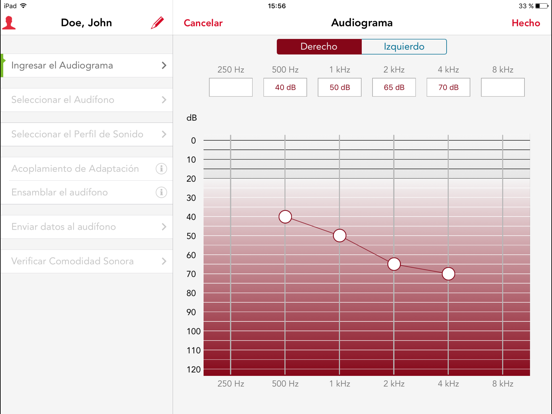Open info icon for Acoplamiento de Adaptación
552x414 pixels.
161,169
